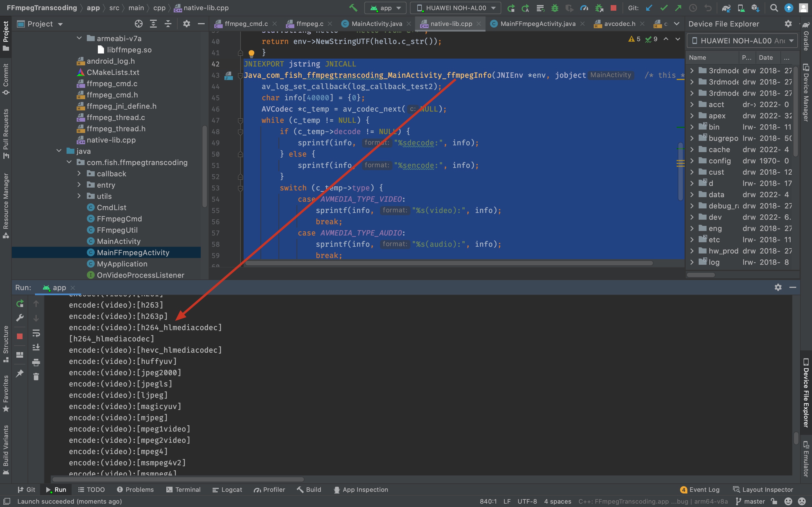Click the green Debug bug icon

[555, 8]
